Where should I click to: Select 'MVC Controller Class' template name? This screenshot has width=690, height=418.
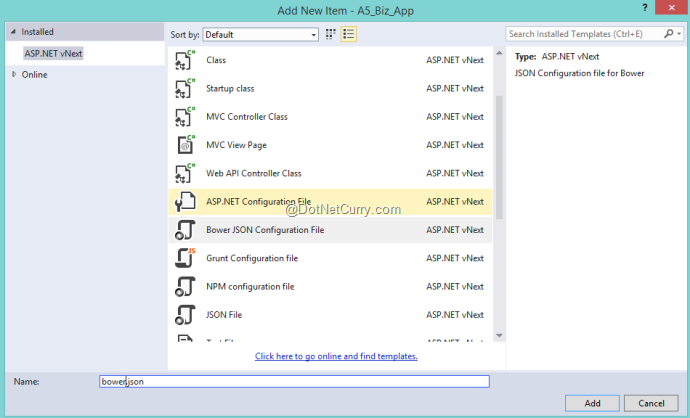247,117
